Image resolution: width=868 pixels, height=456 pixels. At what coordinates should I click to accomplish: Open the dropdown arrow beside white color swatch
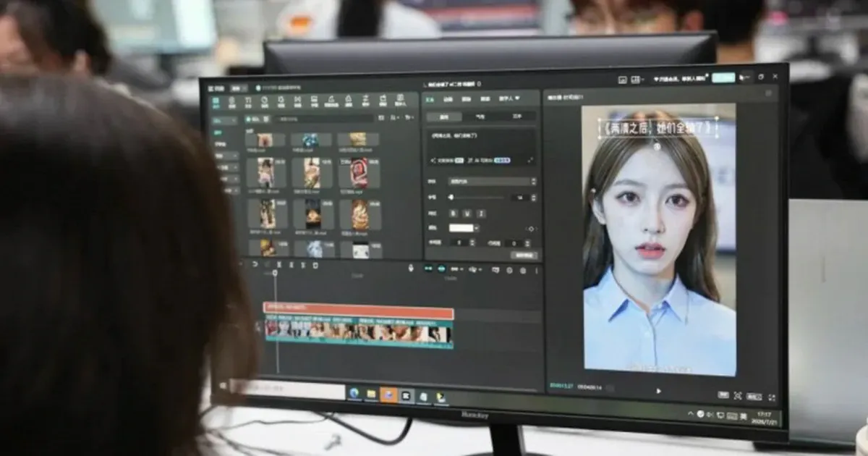pyautogui.click(x=477, y=228)
